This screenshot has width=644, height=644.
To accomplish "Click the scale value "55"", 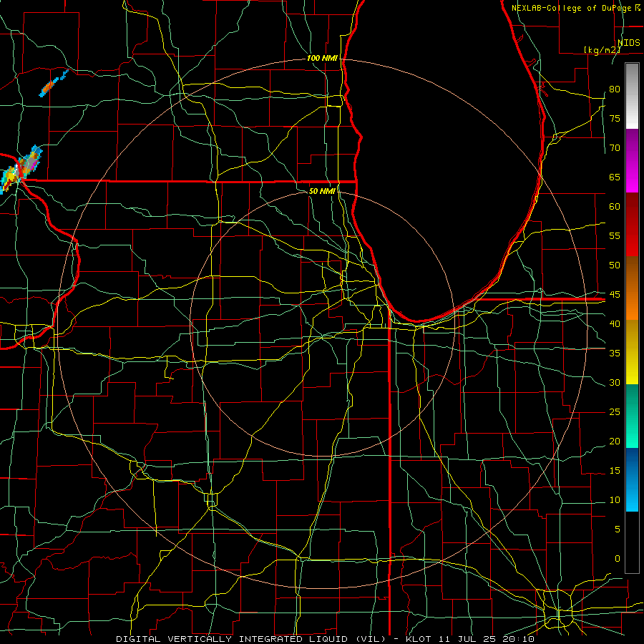I will coord(615,236).
